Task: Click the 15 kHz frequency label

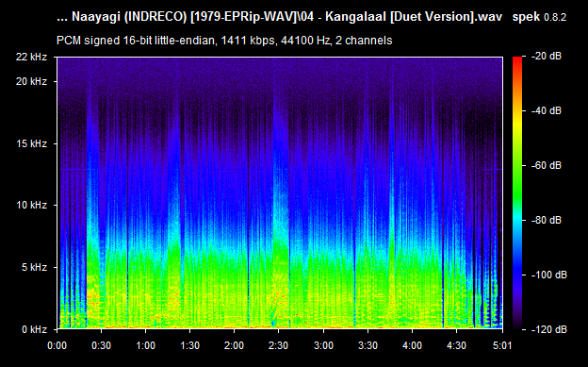Action: click(31, 143)
